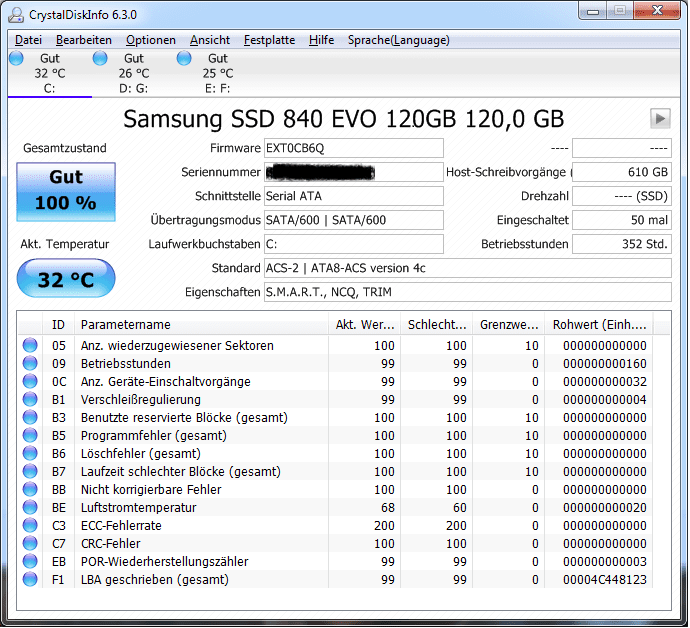690x628 pixels.
Task: Click status orb of attribute C7 row
Action: coord(30,544)
